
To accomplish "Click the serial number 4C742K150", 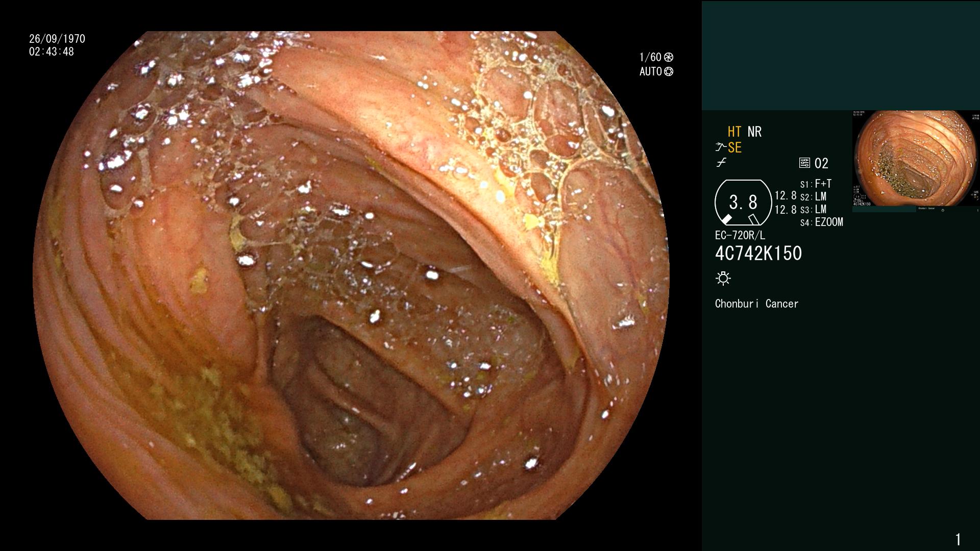I will [758, 254].
